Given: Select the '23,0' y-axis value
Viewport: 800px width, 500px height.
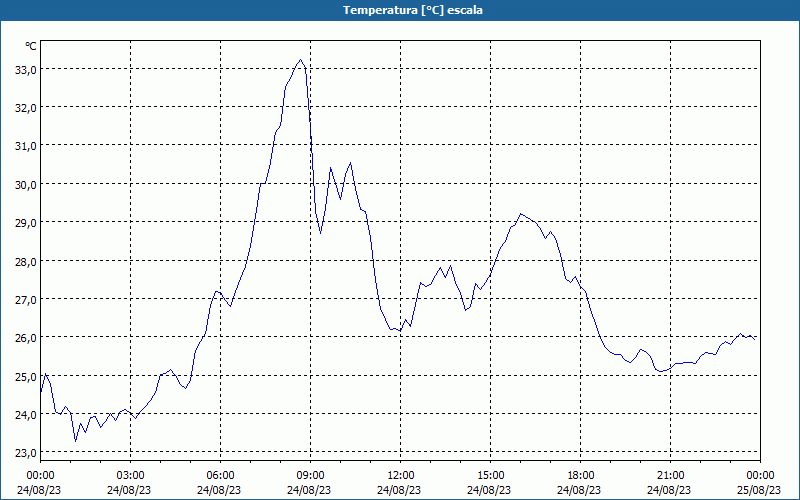Looking at the screenshot, I should click(x=24, y=453).
